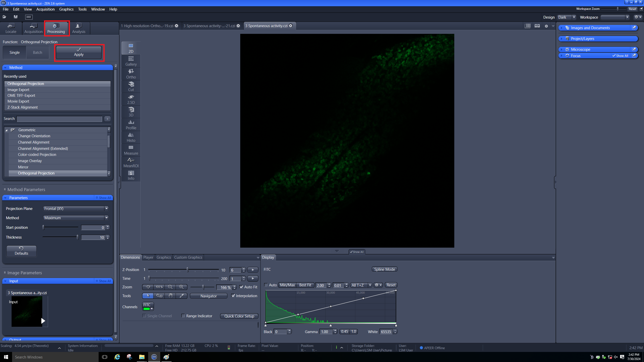Toggle the Interpolation checkbox
The width and height of the screenshot is (644, 362).
coord(233,296)
